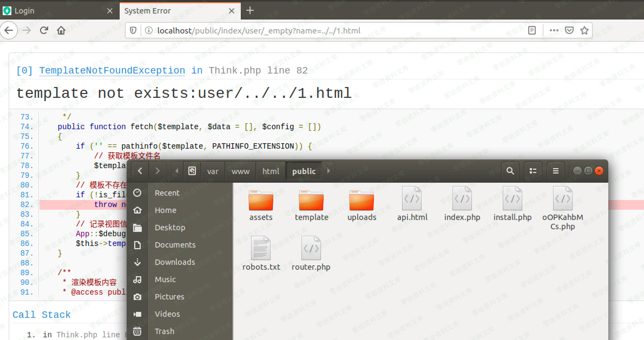
Task: Open file manager hamburger menu
Action: coord(556,171)
